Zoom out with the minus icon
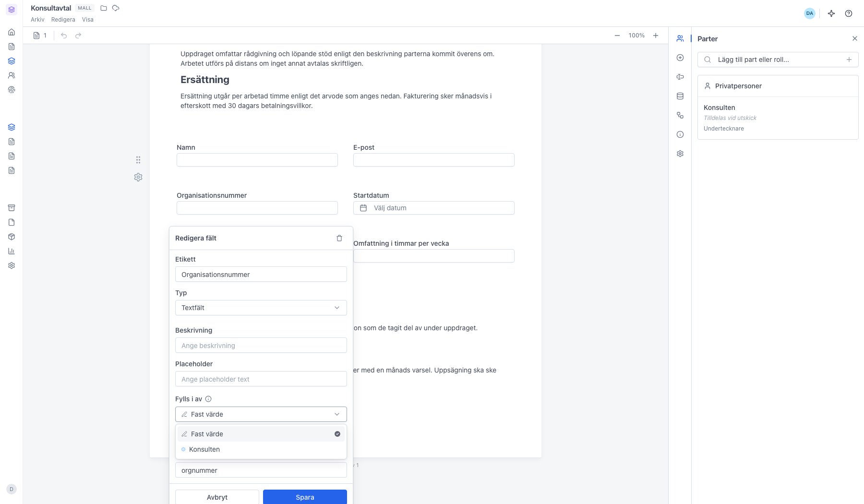Image resolution: width=864 pixels, height=504 pixels. (x=617, y=36)
